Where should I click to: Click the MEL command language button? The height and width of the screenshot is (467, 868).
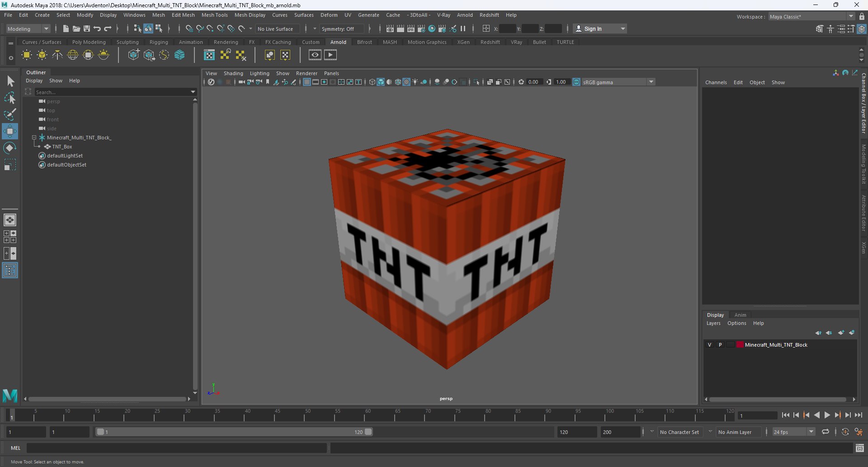16,448
